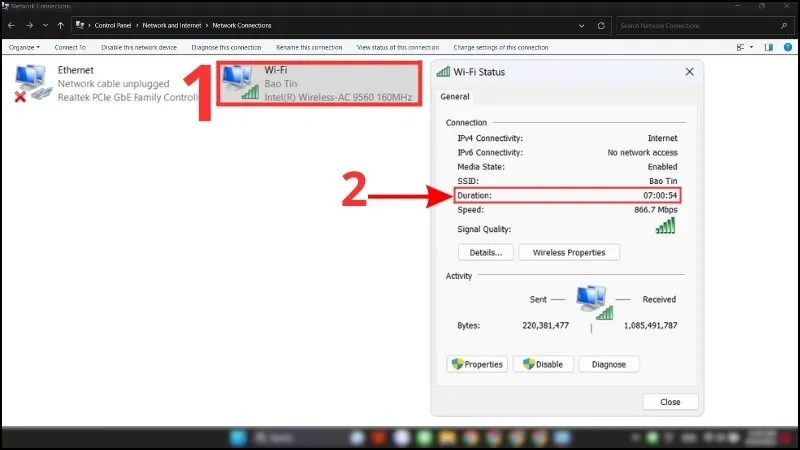This screenshot has width=800, height=450.
Task: Click Diagnose this connection
Action: click(x=226, y=47)
